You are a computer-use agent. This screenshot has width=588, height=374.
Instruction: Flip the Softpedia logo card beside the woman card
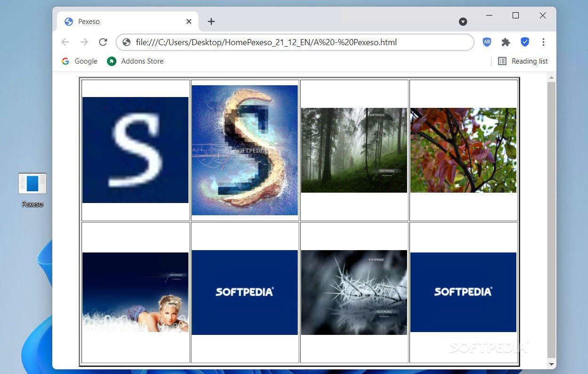tap(245, 292)
